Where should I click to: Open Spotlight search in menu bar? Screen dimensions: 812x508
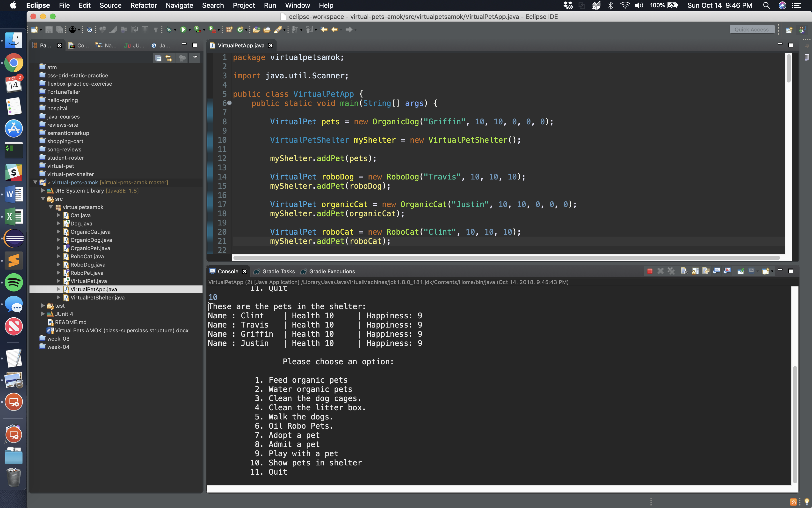click(x=766, y=5)
